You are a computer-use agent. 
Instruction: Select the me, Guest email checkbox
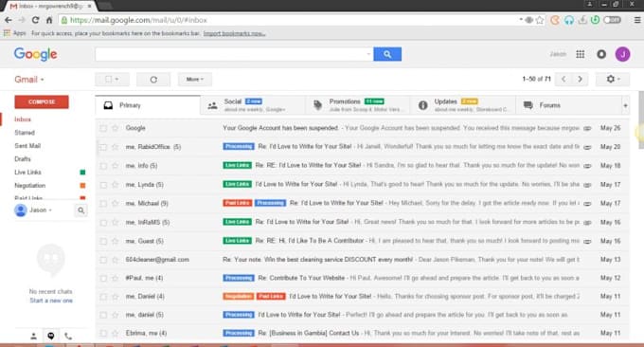(103, 242)
